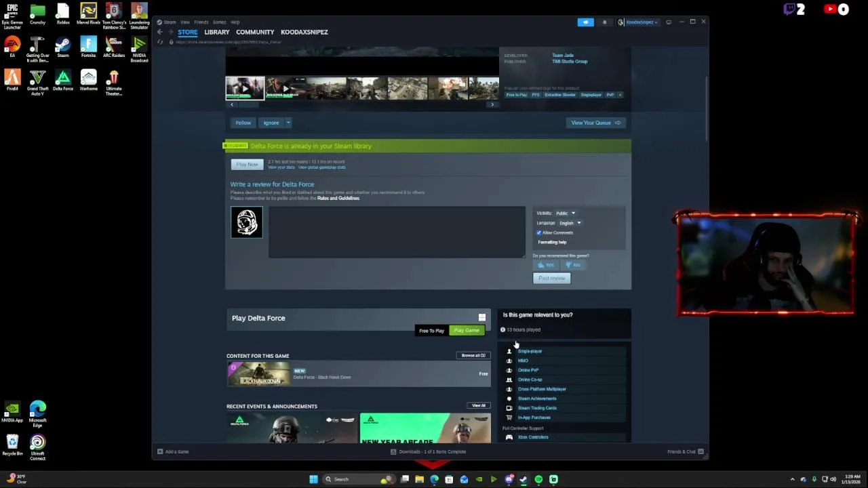Open the Games menu

[x=219, y=22]
